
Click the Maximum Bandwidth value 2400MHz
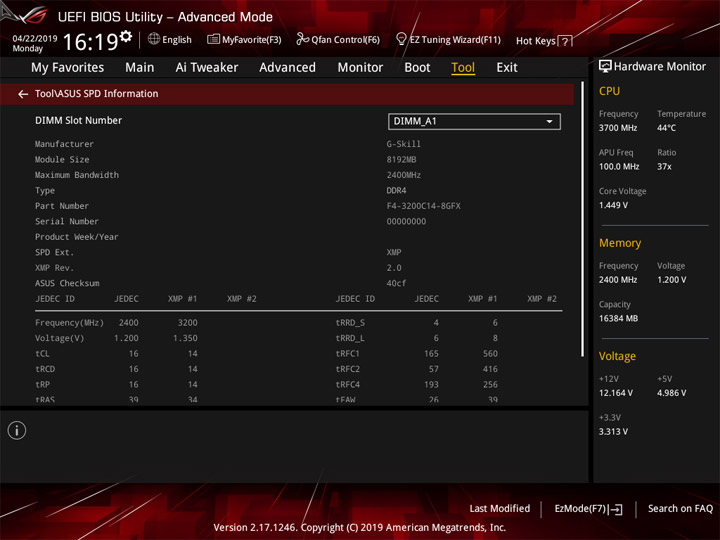(404, 175)
